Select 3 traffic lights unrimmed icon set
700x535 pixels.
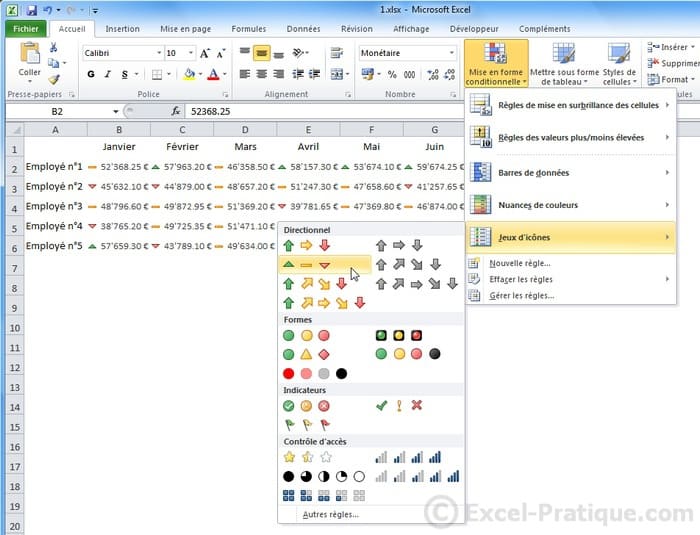pos(307,335)
